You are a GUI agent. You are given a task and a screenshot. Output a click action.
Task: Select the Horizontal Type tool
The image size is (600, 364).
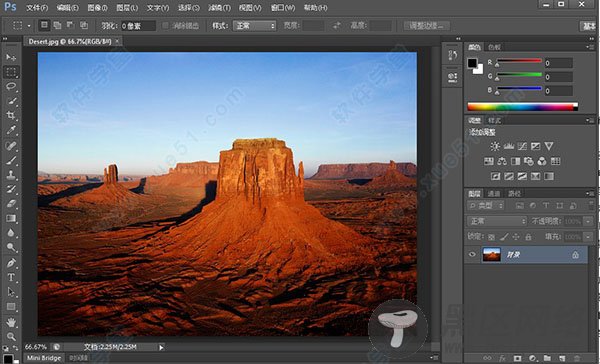coord(11,277)
